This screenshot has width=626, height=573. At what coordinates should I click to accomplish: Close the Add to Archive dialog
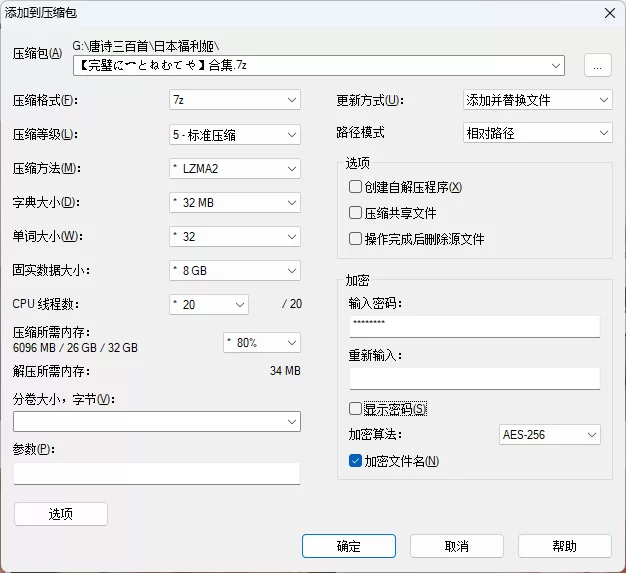click(608, 12)
